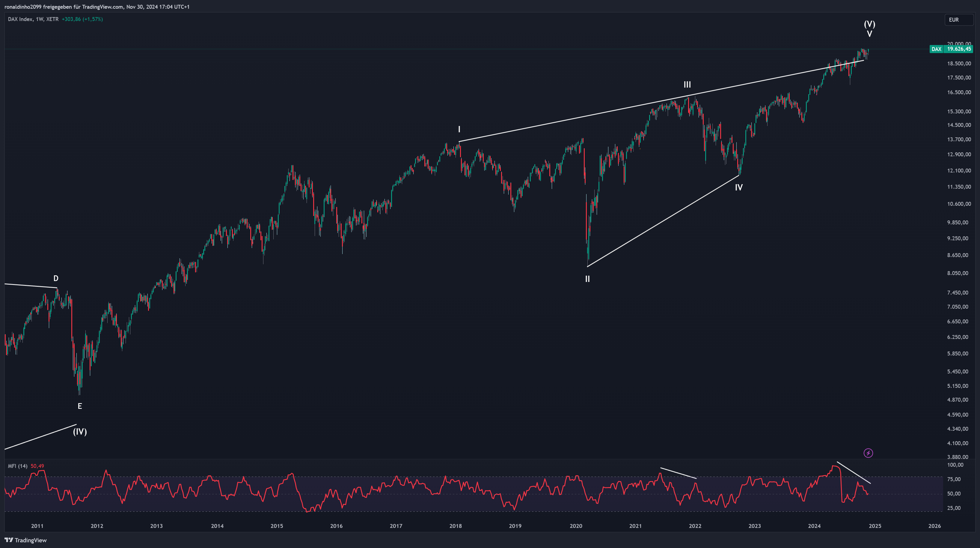Click the wave label III on chart

tap(687, 85)
